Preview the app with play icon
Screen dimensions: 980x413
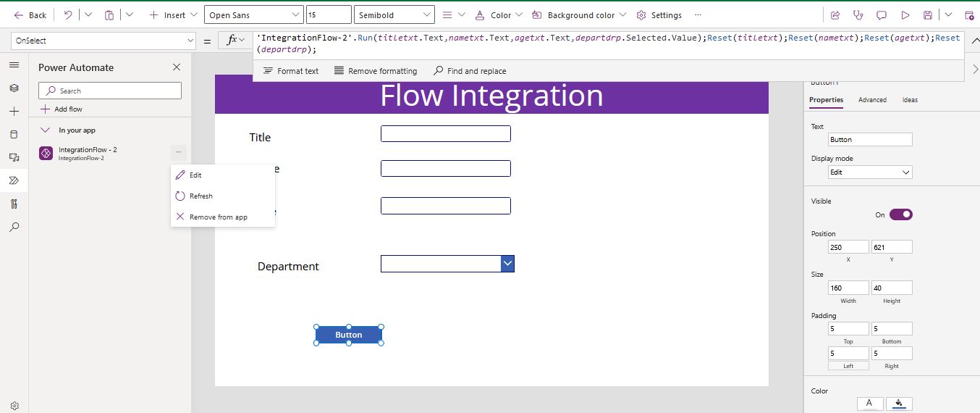(905, 15)
